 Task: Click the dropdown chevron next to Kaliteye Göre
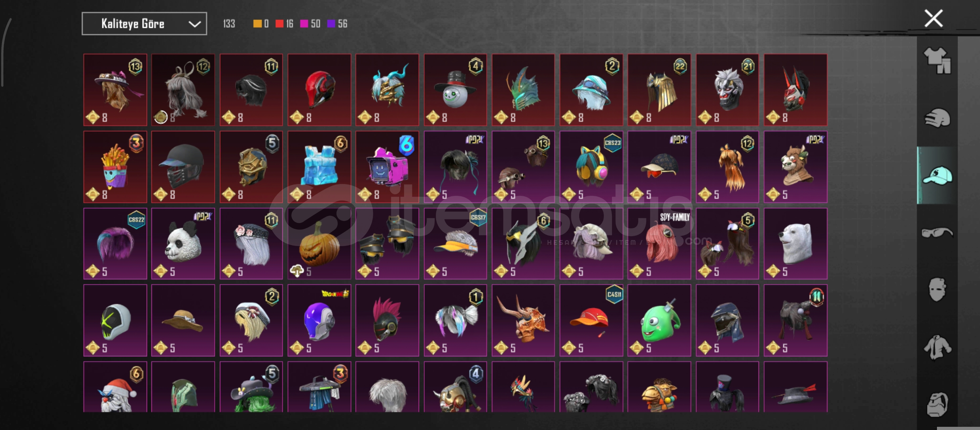pos(194,24)
